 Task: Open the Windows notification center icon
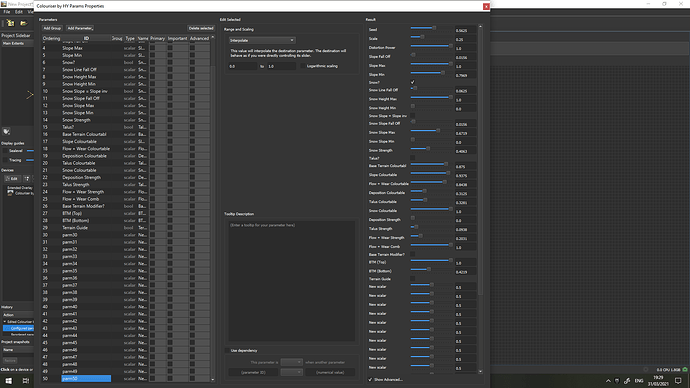click(x=678, y=381)
